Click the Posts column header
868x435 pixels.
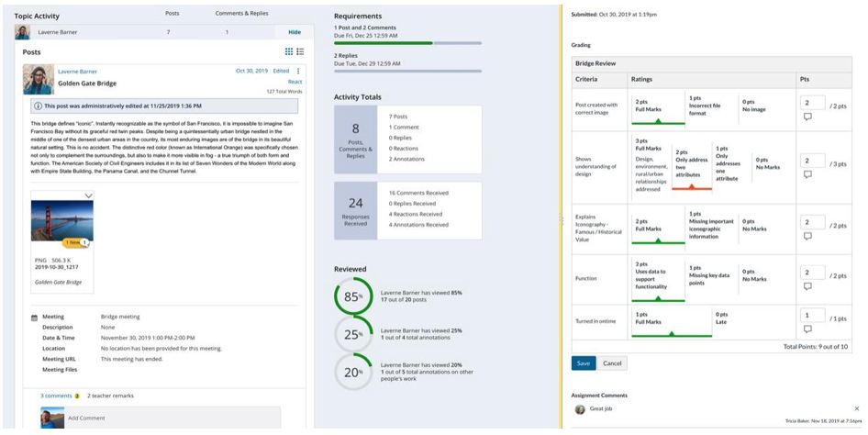point(172,13)
